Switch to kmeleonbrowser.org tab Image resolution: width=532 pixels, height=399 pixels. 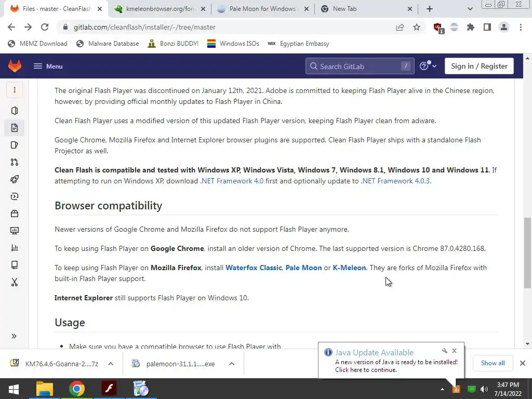pyautogui.click(x=160, y=9)
